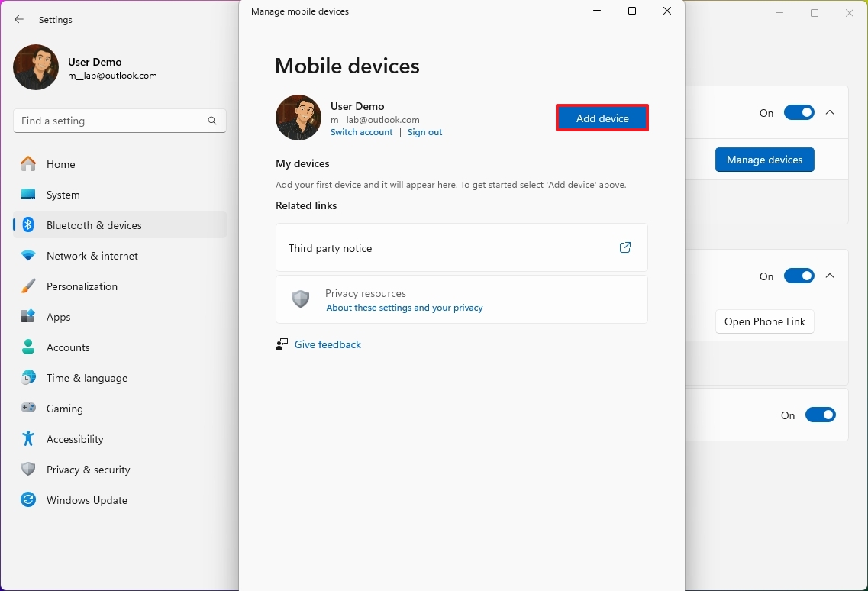868x591 pixels.
Task: Sign out of the m__lab account
Action: click(425, 131)
